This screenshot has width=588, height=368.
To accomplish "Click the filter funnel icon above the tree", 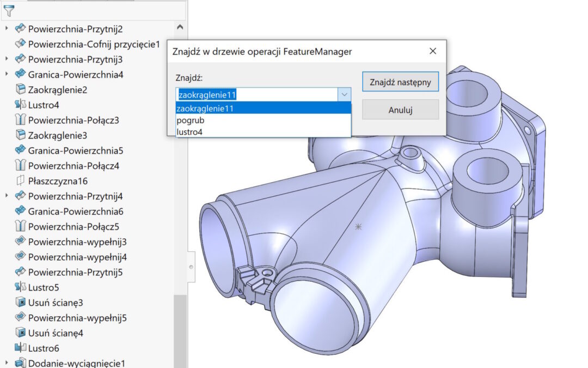I will click(9, 10).
